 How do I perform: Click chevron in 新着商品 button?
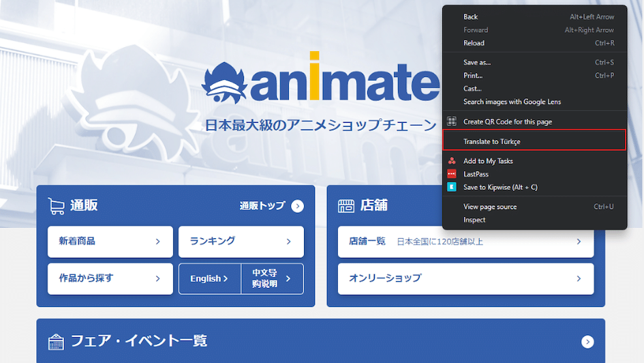(157, 242)
